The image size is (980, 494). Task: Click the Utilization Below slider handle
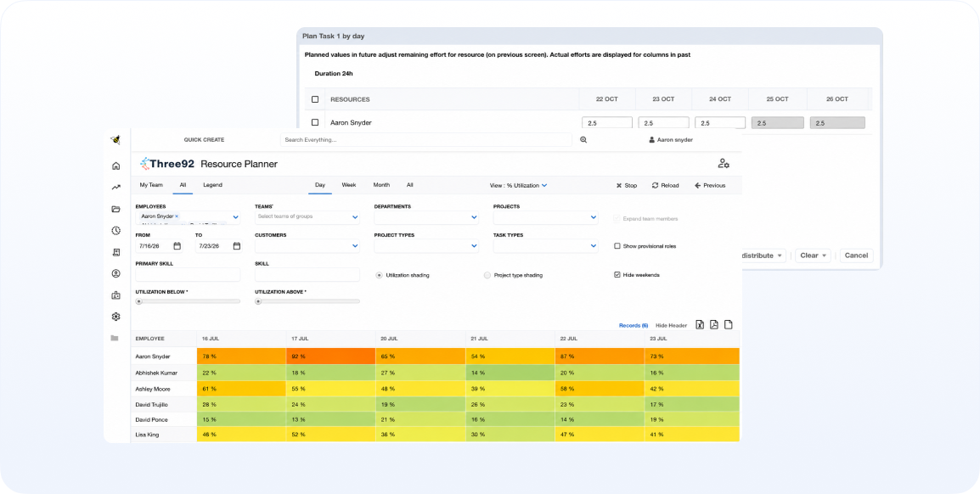click(x=138, y=301)
